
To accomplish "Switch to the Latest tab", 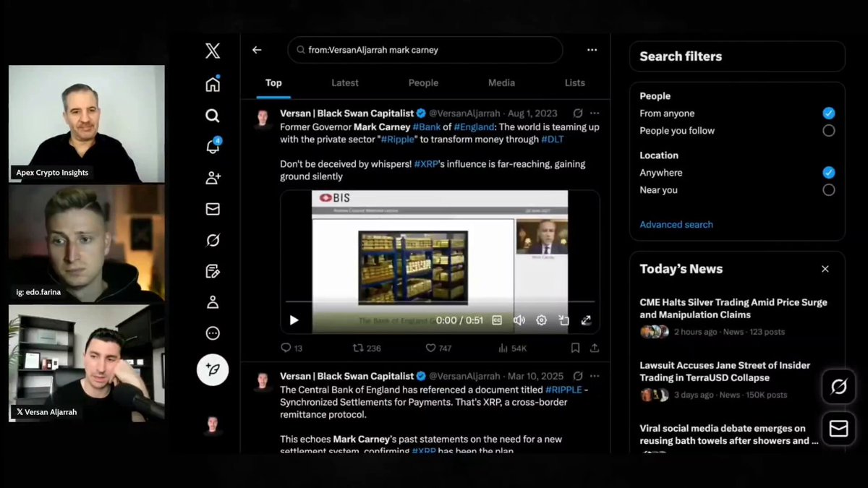I will click(x=345, y=82).
